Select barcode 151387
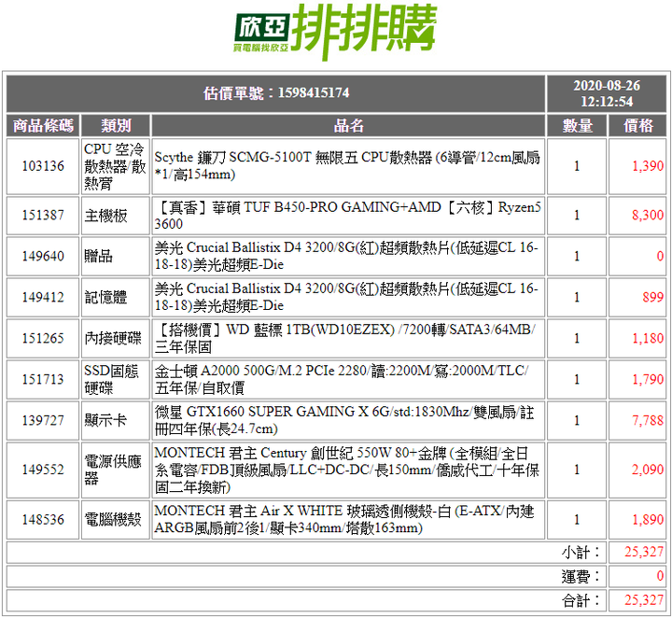Screen dimensions: 672x618 tap(43, 215)
